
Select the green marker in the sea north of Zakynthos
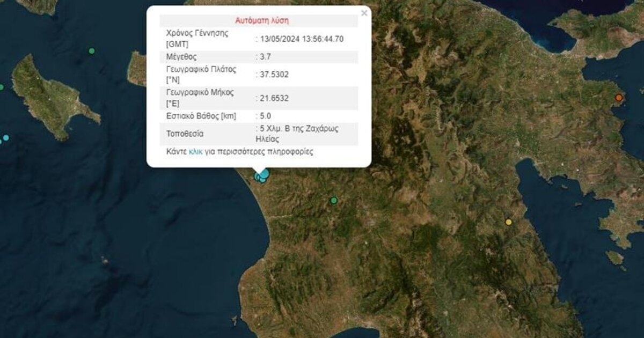(92, 51)
